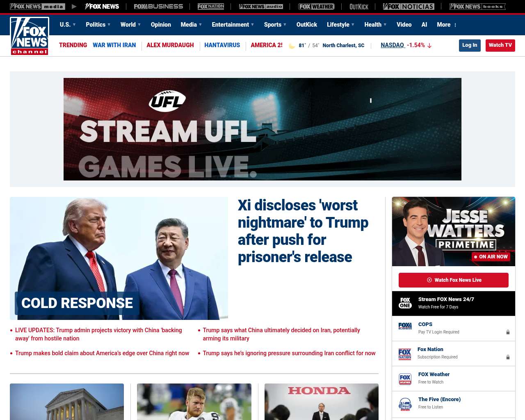The width and height of the screenshot is (525, 420).
Task: Click the OutKick logo in the top bar
Action: click(x=359, y=7)
